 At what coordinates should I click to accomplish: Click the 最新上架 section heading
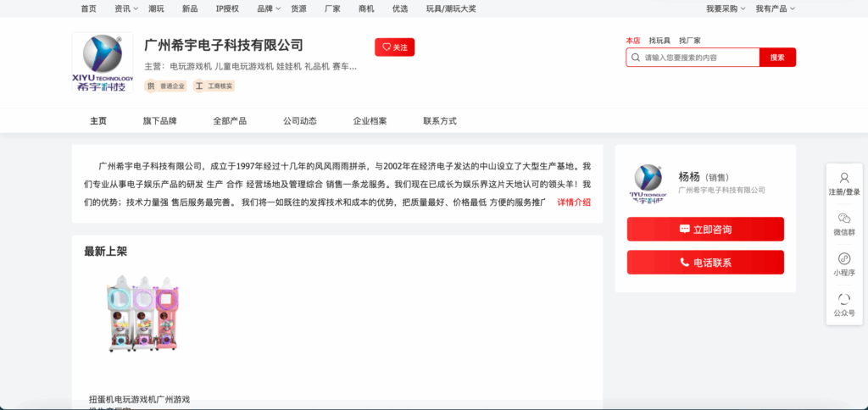106,252
